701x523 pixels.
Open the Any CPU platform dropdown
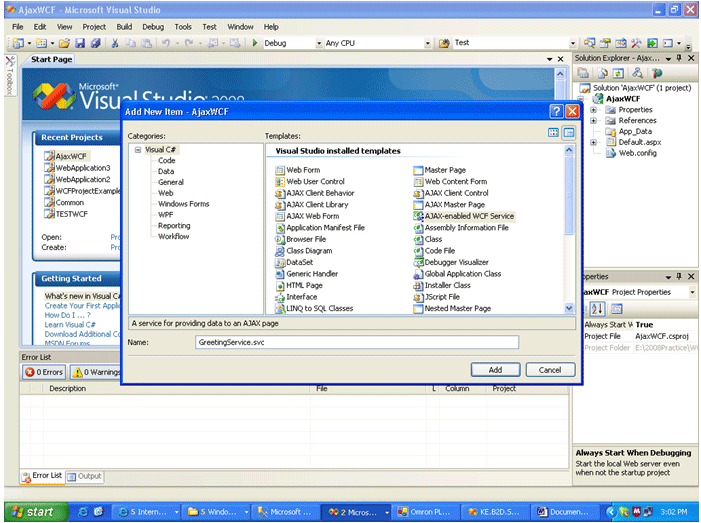point(428,43)
